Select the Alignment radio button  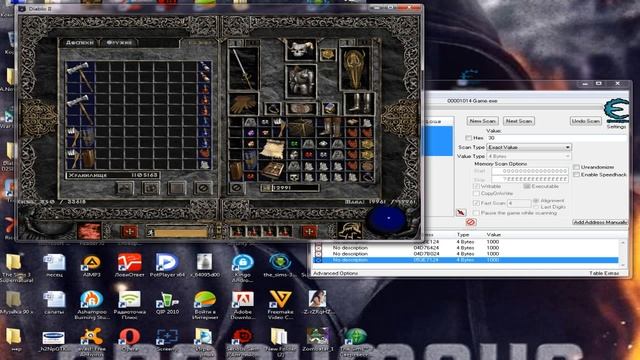[x=536, y=200]
